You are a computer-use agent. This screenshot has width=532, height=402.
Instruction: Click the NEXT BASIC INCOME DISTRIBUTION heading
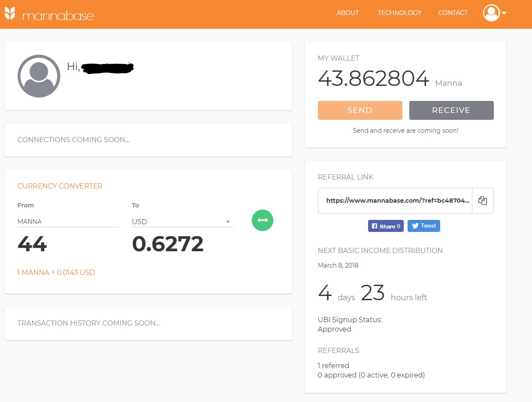(380, 250)
